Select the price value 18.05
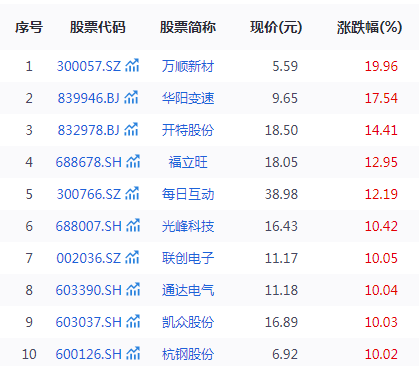The image size is (419, 366). pos(281,162)
